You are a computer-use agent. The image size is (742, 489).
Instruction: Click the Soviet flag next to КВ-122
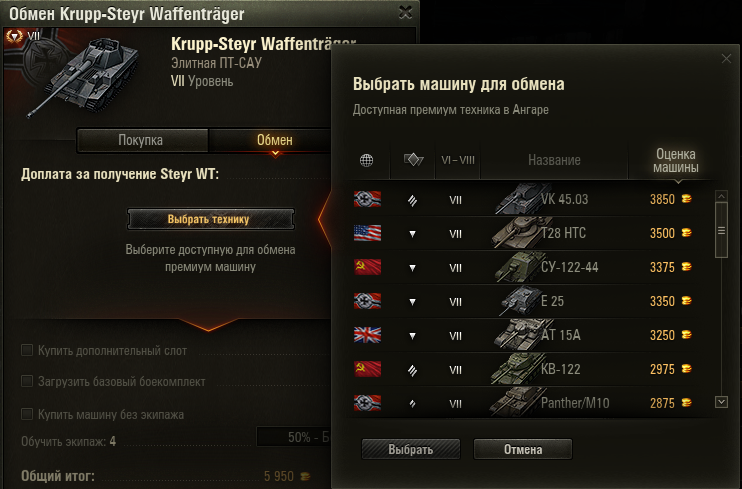[x=367, y=369]
